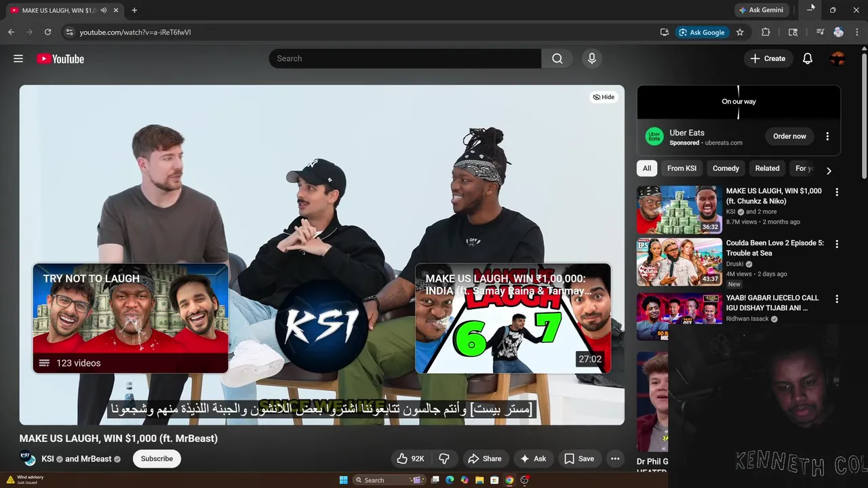The image size is (868, 488).
Task: Open Coulda Been Love Episode 5 thumbnail
Action: (x=679, y=262)
